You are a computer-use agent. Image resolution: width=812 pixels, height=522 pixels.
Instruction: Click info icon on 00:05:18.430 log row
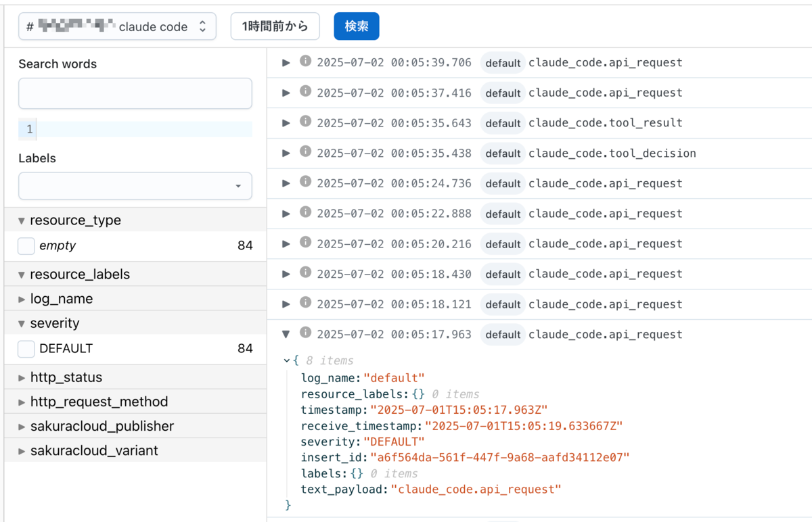[305, 272]
